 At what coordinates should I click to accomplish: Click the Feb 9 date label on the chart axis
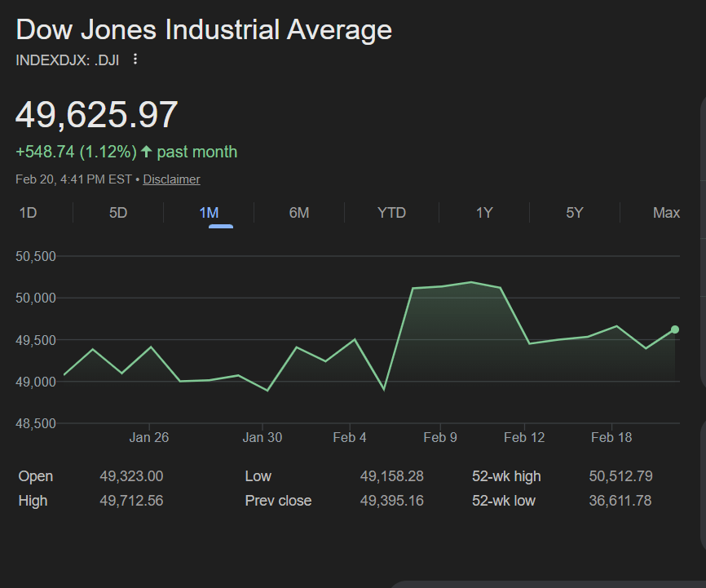[x=440, y=438]
